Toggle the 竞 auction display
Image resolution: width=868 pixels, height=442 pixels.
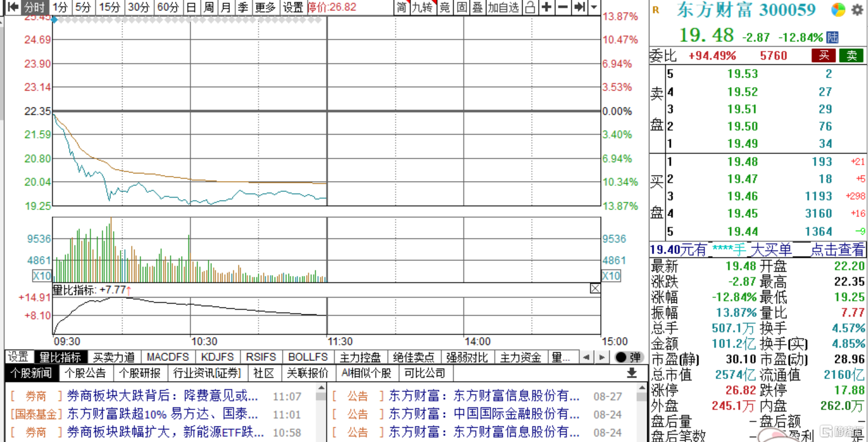[445, 7]
